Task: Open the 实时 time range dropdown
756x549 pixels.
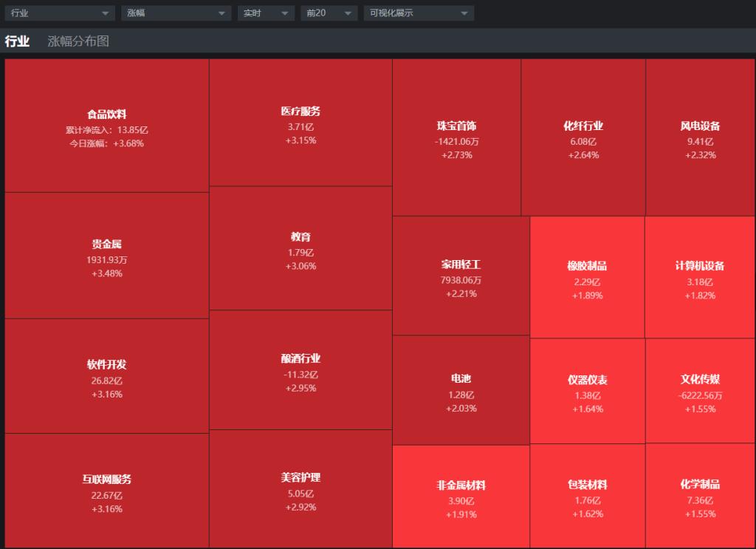Action: [x=266, y=13]
